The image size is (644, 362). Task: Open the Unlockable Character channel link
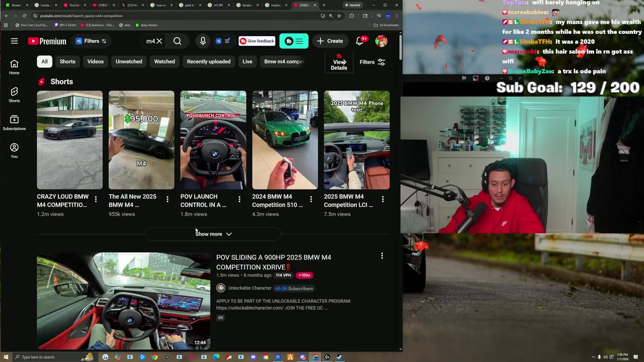click(x=250, y=288)
